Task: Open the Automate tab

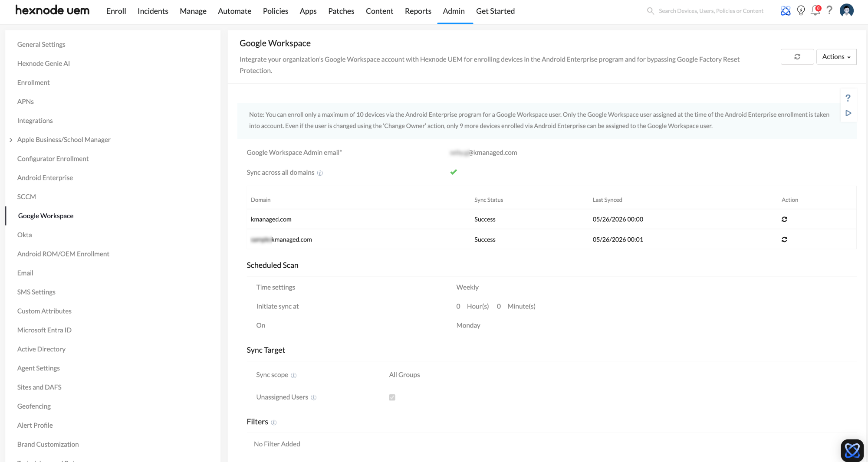Action: [234, 11]
